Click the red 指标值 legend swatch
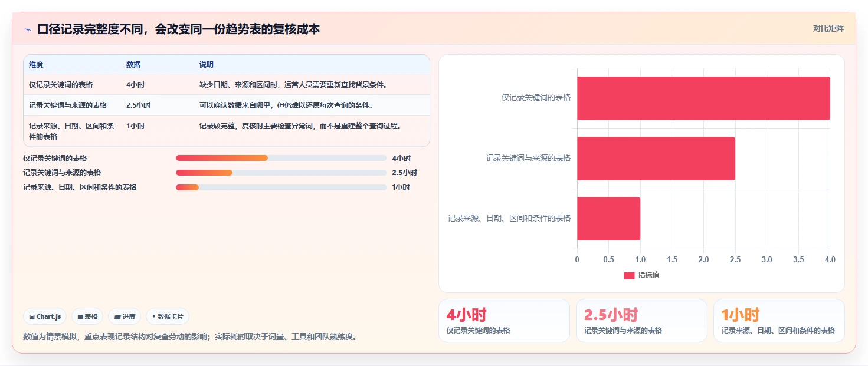 629,276
